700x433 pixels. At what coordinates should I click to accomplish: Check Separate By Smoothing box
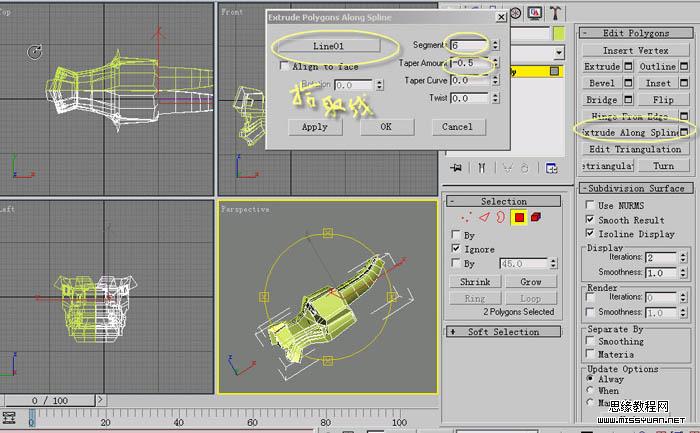tap(590, 341)
